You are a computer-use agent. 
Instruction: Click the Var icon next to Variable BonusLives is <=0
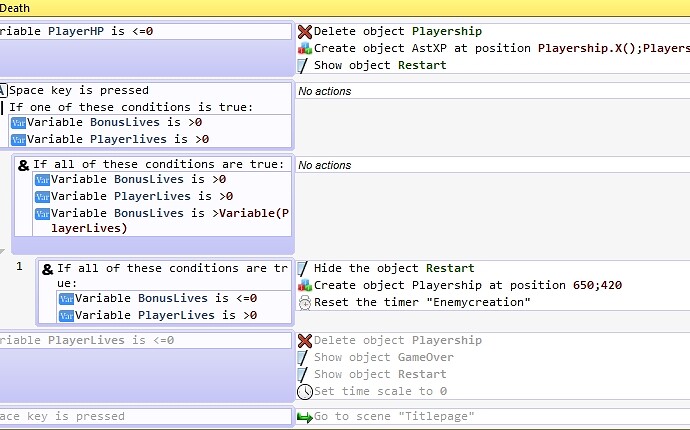pos(66,299)
